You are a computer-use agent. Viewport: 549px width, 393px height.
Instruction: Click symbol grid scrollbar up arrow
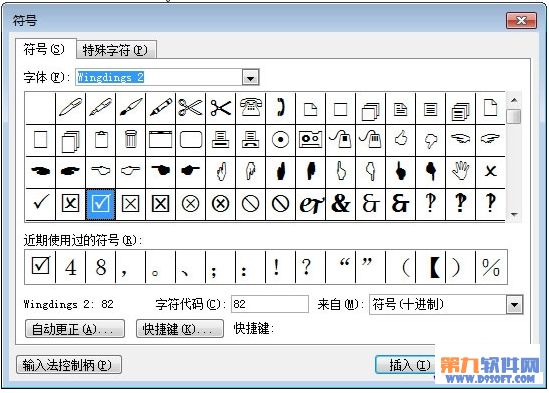[x=514, y=100]
